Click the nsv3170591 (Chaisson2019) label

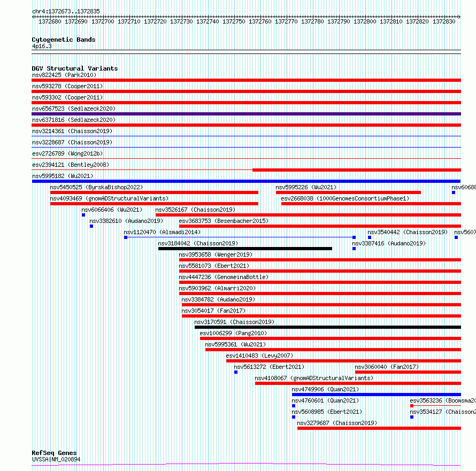[x=234, y=322]
